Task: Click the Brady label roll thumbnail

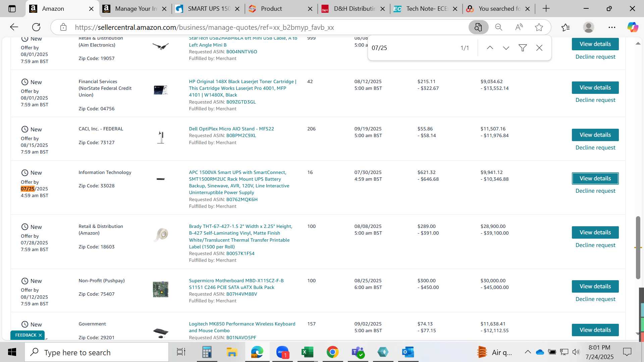Action: point(161,234)
